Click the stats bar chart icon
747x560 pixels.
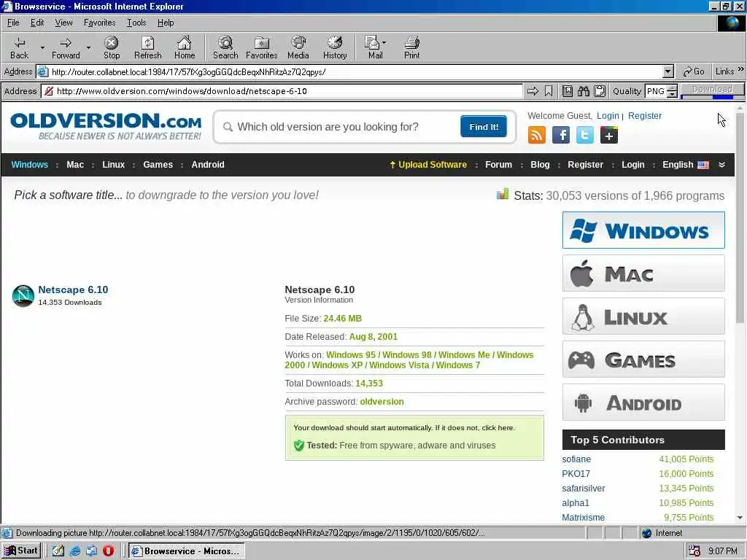pyautogui.click(x=503, y=194)
